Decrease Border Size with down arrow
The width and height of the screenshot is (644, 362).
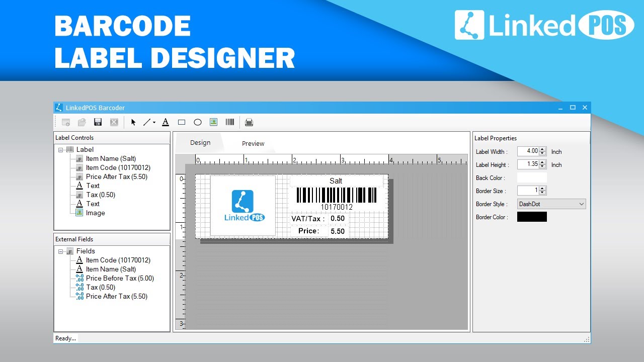pyautogui.click(x=542, y=193)
